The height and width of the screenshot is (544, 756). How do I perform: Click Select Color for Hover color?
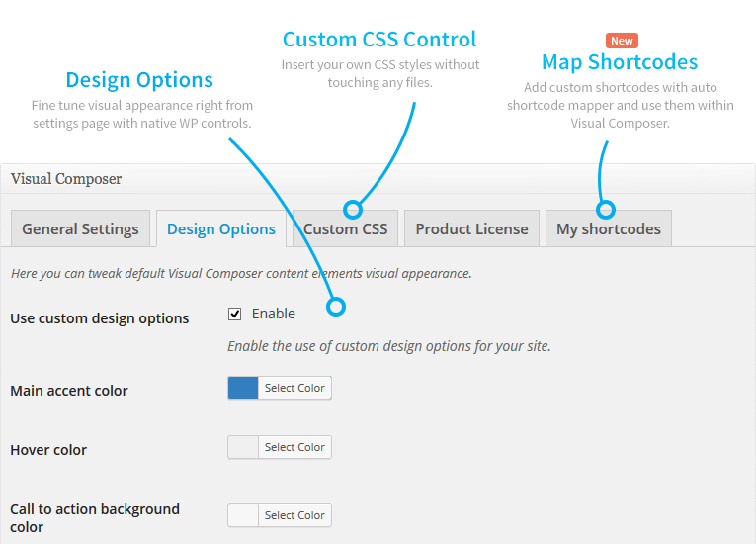[294, 447]
